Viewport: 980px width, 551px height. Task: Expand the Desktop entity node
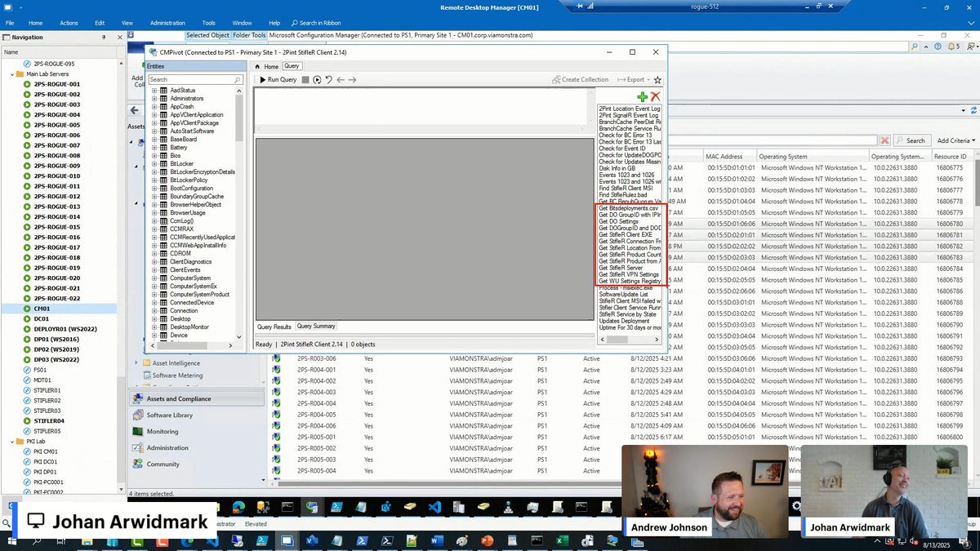(154, 319)
